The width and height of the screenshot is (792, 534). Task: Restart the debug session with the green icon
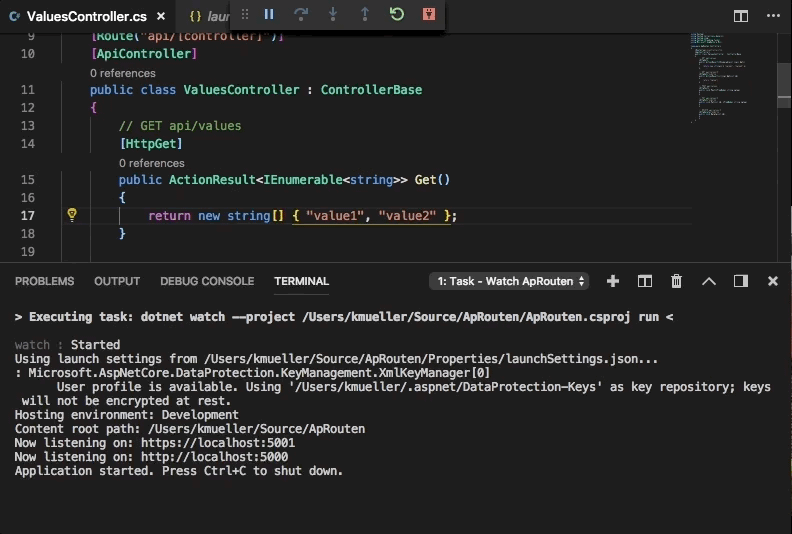pos(397,14)
